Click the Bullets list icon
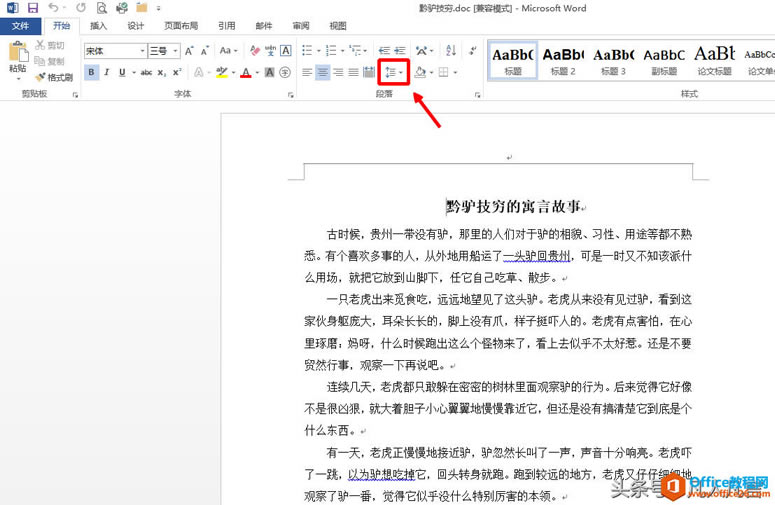The image size is (775, 505). 307,50
